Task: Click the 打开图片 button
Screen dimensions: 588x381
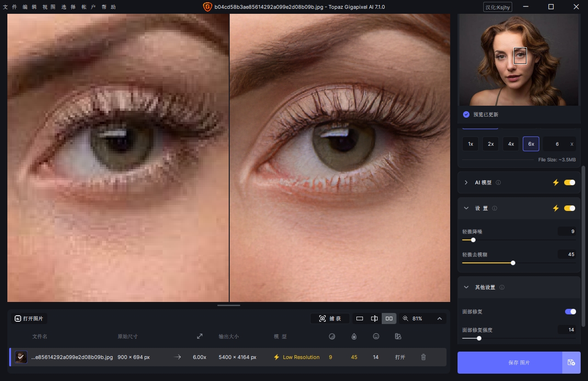Action: pos(29,318)
